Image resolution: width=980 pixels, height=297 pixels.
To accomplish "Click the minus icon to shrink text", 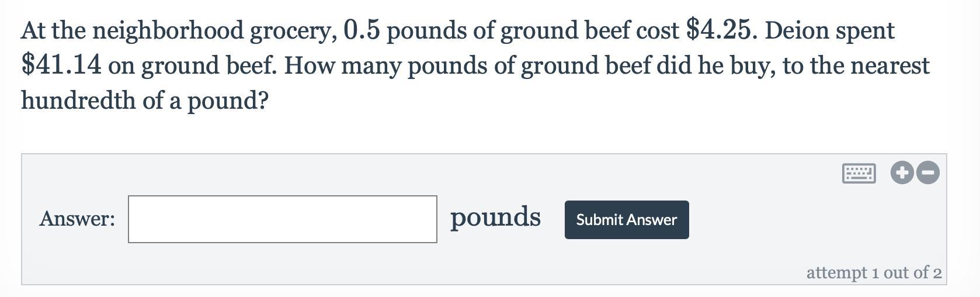I will (x=928, y=172).
